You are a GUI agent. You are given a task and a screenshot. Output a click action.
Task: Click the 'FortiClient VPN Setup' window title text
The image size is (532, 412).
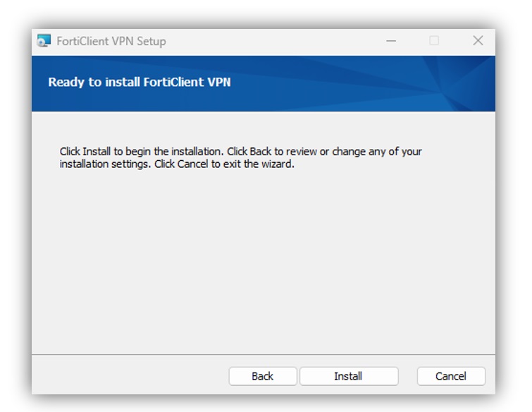111,41
